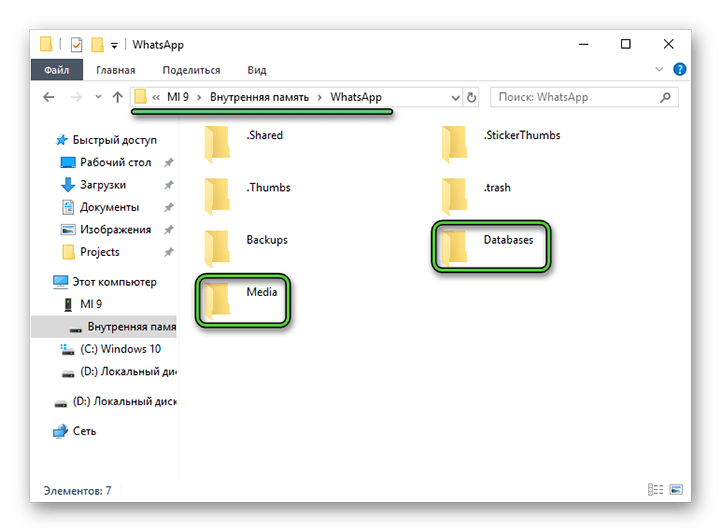Go back with the Back arrow
Screen dimensions: 721x532
[x=49, y=97]
